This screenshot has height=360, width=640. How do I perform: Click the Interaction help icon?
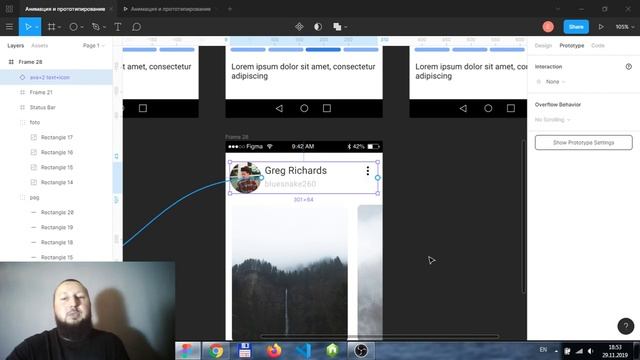point(629,67)
